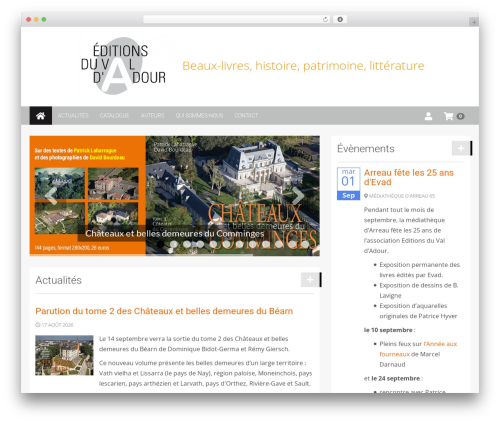The height and width of the screenshot is (423, 500).
Task: Open the user account icon
Action: click(428, 116)
